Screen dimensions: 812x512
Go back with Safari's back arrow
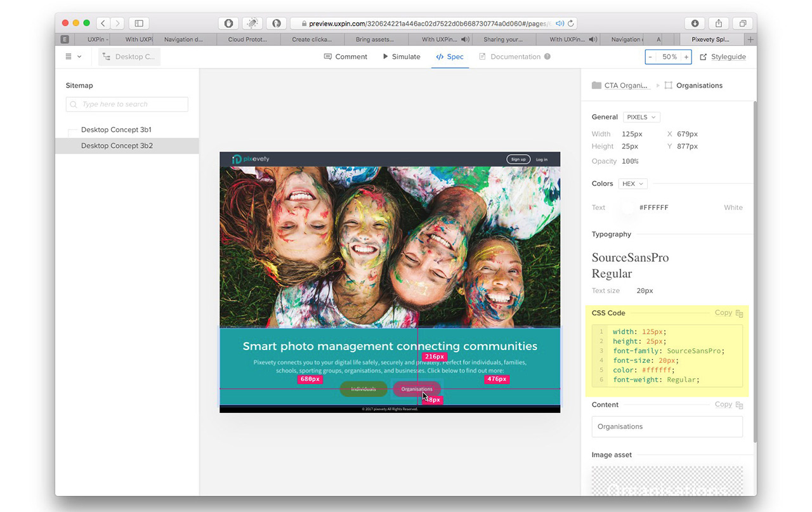tap(103, 23)
